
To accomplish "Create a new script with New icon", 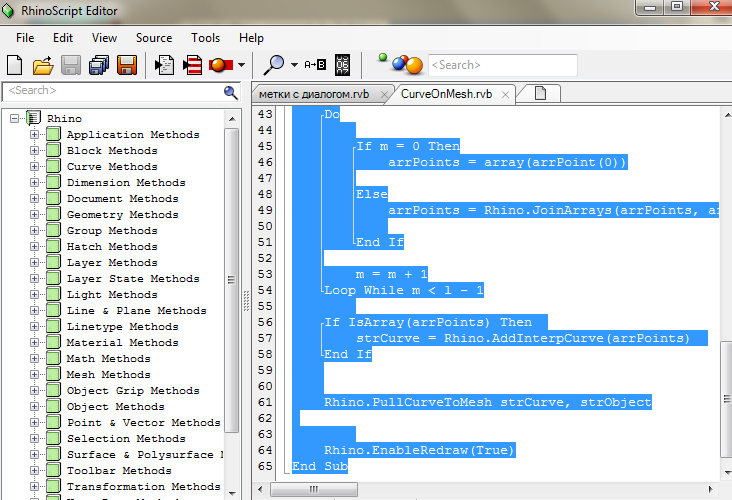I will coord(14,65).
